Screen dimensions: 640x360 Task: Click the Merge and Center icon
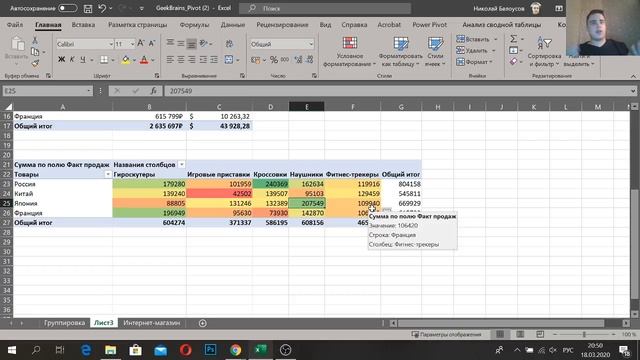coord(229,60)
